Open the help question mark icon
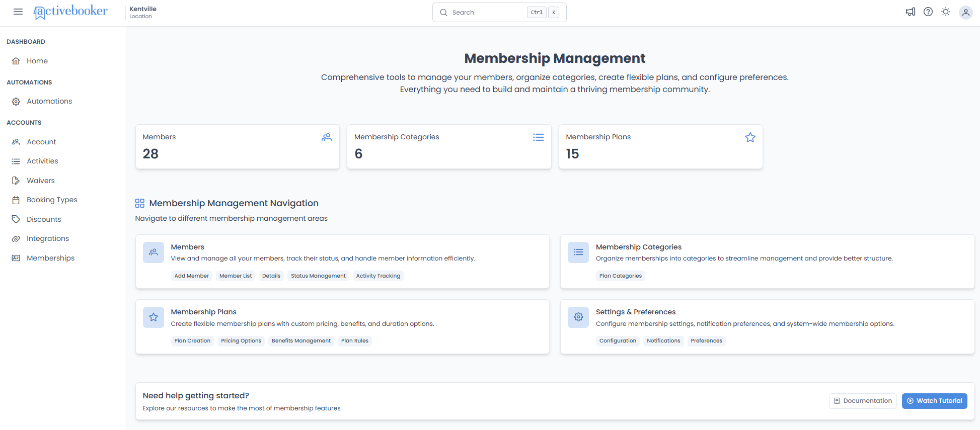This screenshot has height=430, width=980. [x=928, y=12]
